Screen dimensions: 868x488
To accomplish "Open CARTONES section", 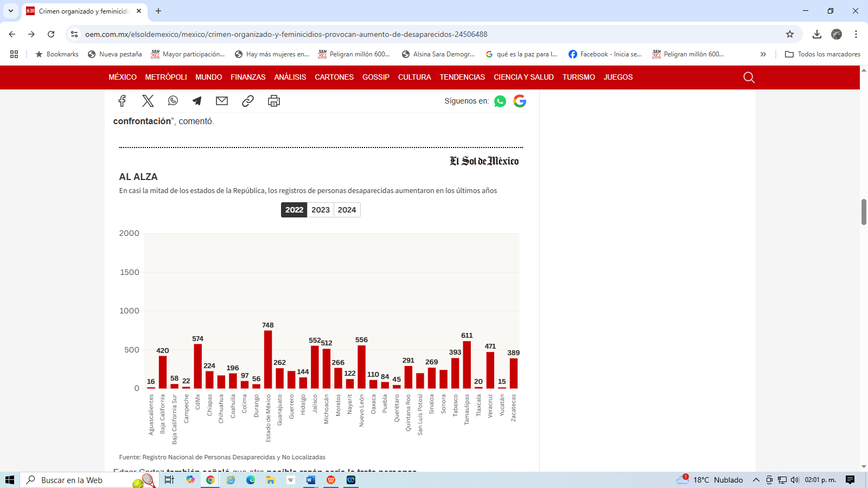I will coord(334,77).
